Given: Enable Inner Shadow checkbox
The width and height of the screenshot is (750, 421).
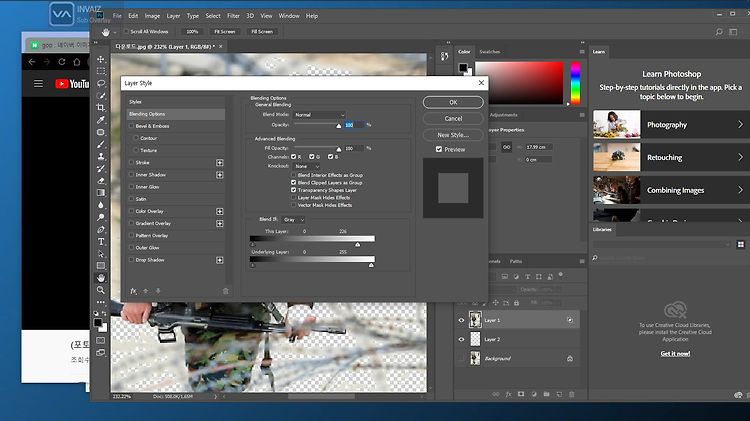Looking at the screenshot, I should 132,175.
